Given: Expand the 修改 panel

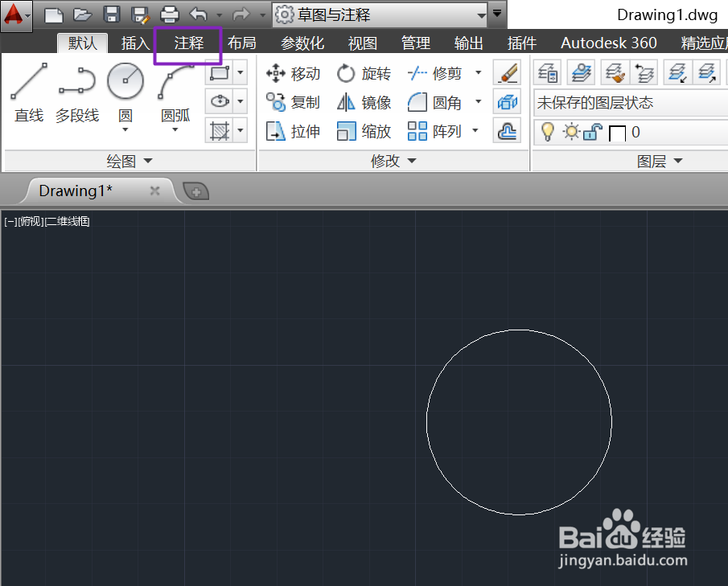Looking at the screenshot, I should [x=393, y=161].
